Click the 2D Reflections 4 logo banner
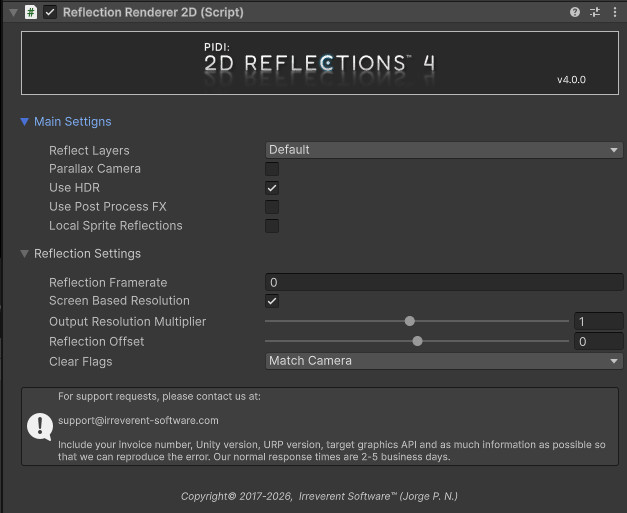Screen dimensions: 627x513 [320, 62]
